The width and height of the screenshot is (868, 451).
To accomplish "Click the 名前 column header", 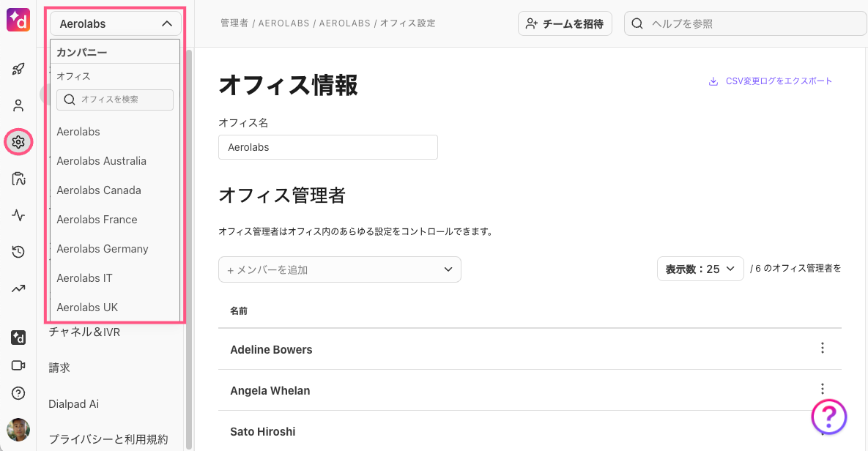I will 239,311.
